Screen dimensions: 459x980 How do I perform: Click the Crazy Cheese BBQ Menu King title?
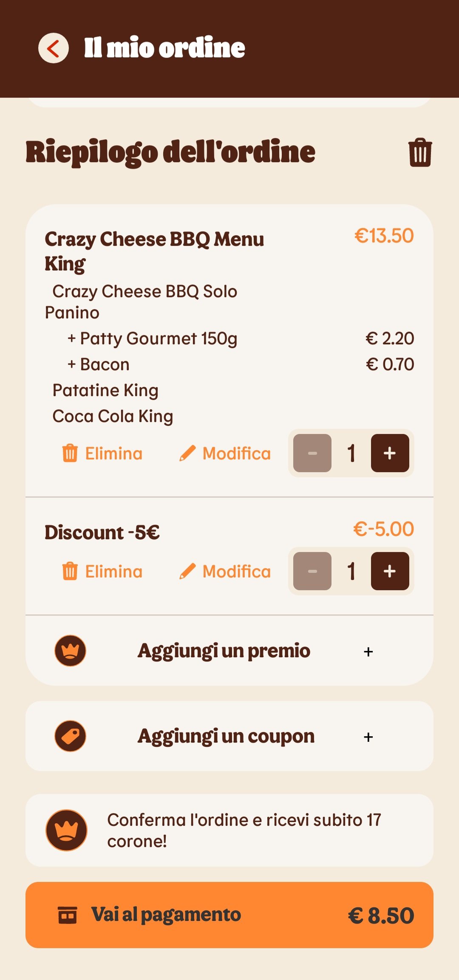(154, 251)
